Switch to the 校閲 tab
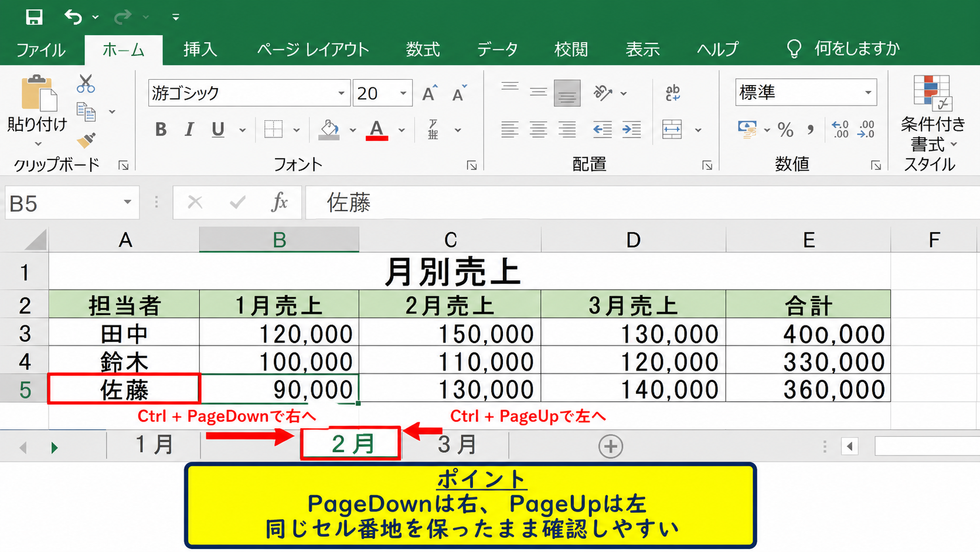Viewport: 980px width, 552px height. pyautogui.click(x=571, y=49)
